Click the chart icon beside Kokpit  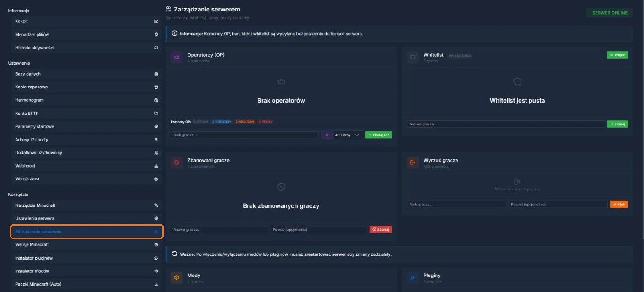click(156, 21)
